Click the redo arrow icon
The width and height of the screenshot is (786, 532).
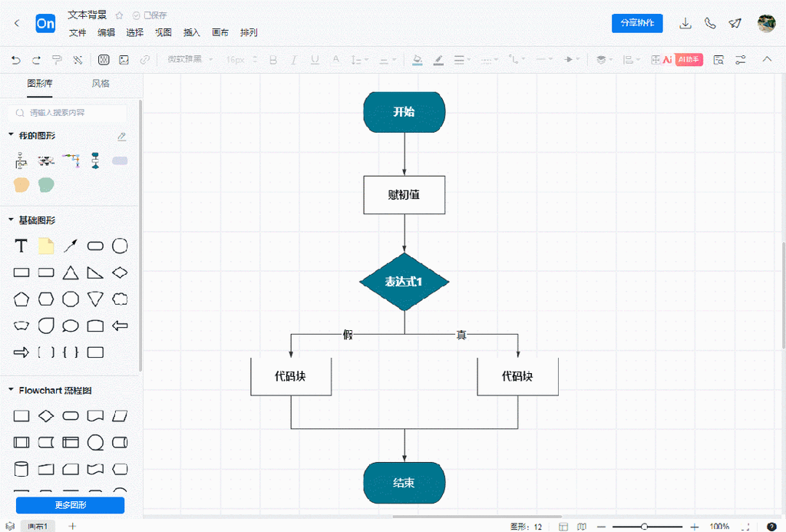[36, 60]
